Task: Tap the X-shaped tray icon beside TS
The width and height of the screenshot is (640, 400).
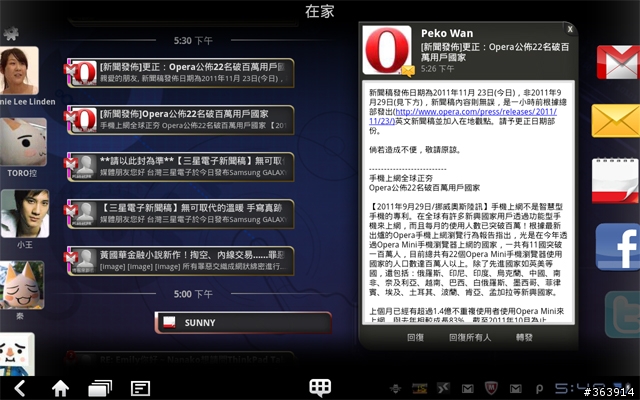Action: tap(443, 388)
